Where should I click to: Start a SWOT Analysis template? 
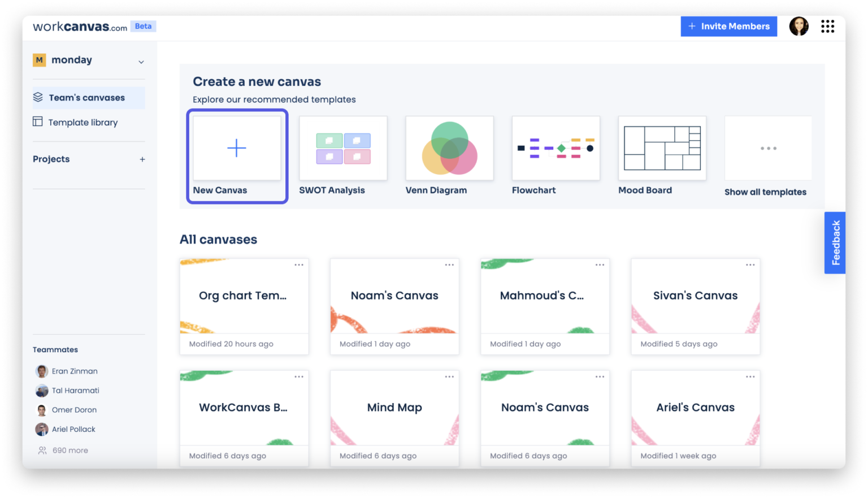342,148
